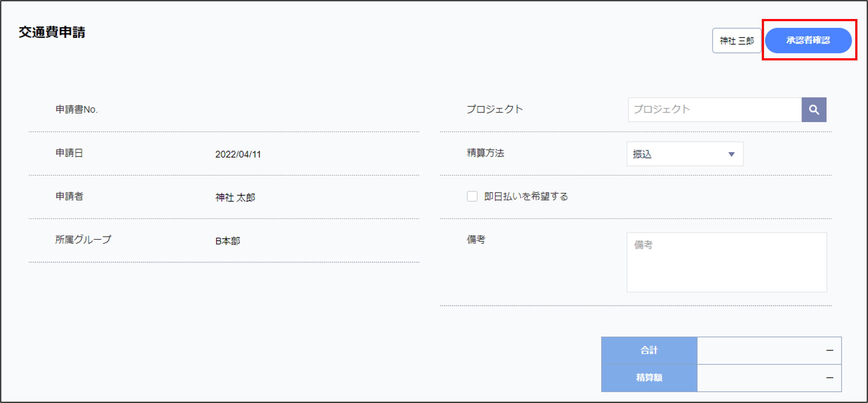Click the arrow in the 振込 dropdown
The width and height of the screenshot is (868, 403).
pyautogui.click(x=731, y=154)
